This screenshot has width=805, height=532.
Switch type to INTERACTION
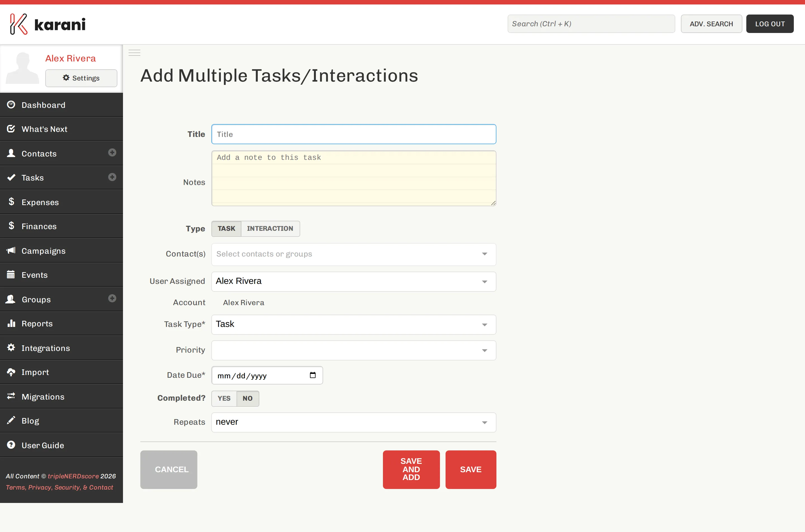(x=270, y=229)
